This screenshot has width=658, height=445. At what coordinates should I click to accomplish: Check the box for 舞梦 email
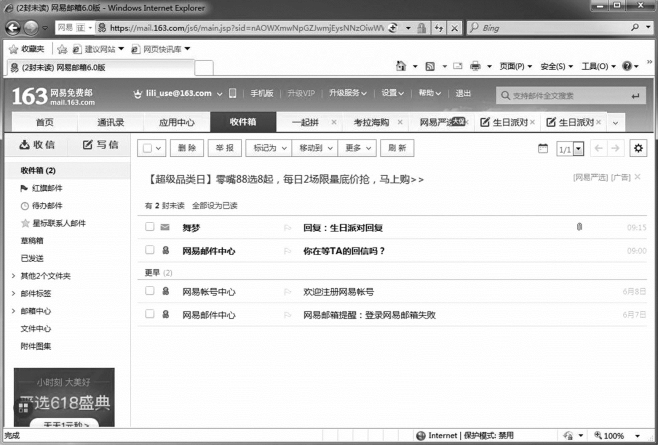click(x=149, y=227)
